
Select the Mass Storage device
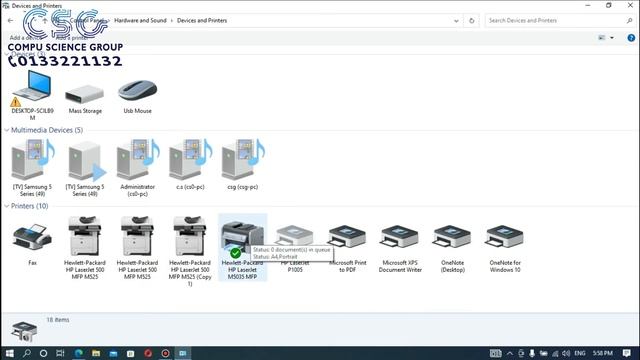coord(85,99)
